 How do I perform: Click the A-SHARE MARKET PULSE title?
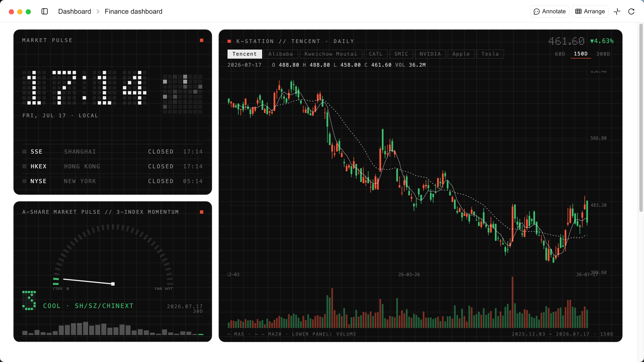click(x=101, y=212)
